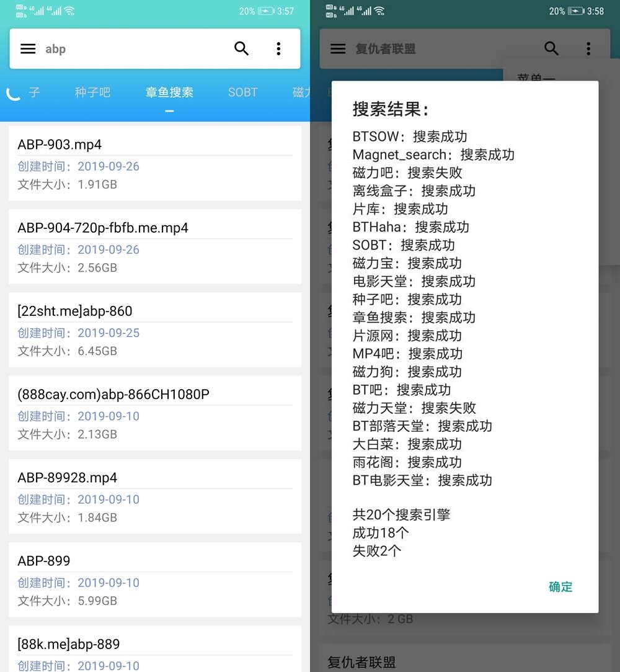Click the 3:57 clock in status bar

pyautogui.click(x=286, y=11)
